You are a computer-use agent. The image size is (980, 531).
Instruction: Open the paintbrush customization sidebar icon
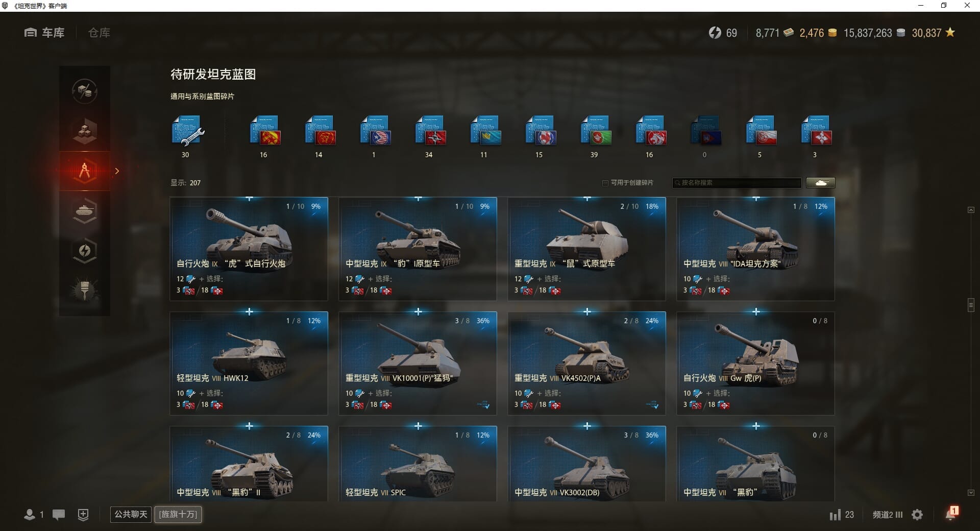85,290
